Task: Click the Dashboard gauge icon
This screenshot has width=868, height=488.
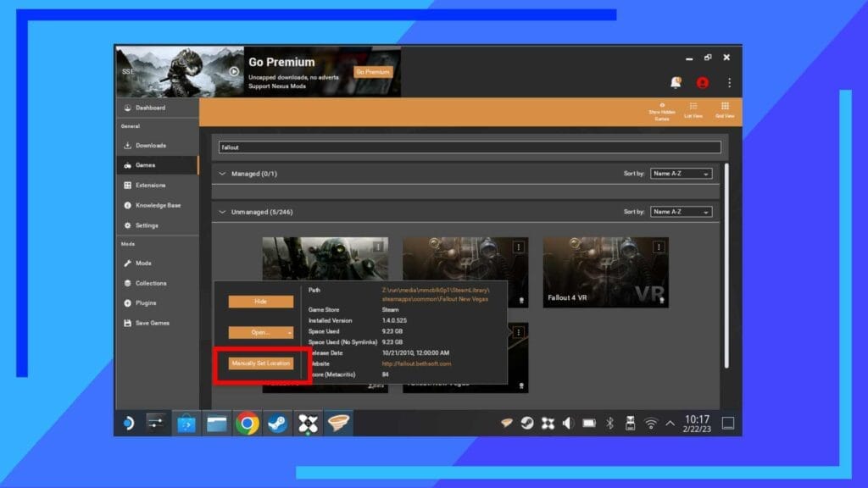Action: click(x=128, y=108)
